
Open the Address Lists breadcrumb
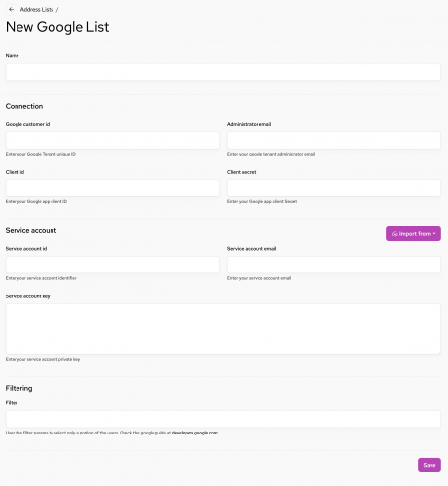click(37, 10)
